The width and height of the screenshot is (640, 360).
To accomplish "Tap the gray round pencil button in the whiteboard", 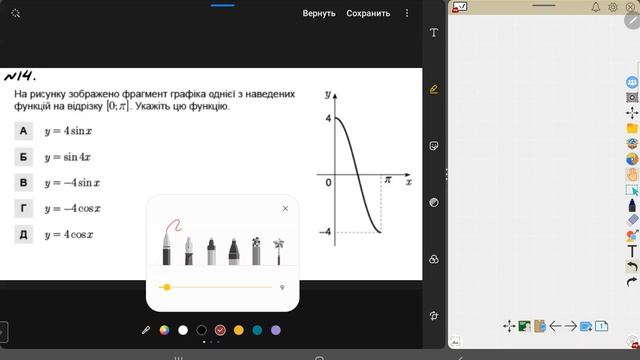I will (632, 20).
